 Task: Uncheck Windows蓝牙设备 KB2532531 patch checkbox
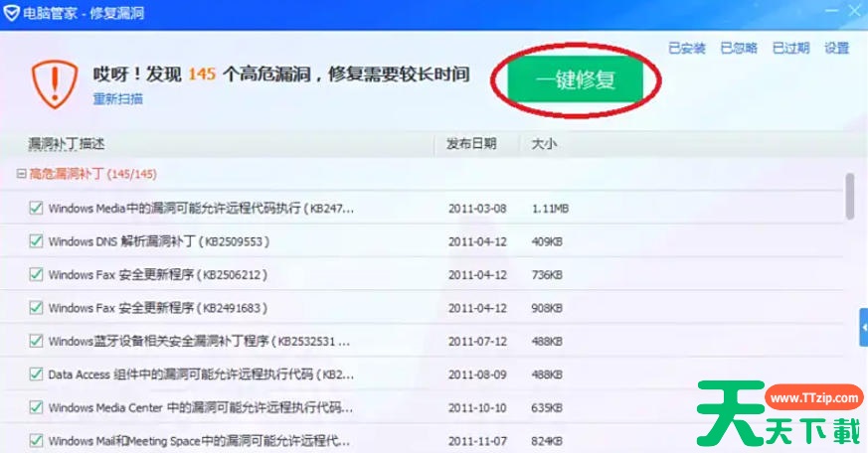coord(36,341)
